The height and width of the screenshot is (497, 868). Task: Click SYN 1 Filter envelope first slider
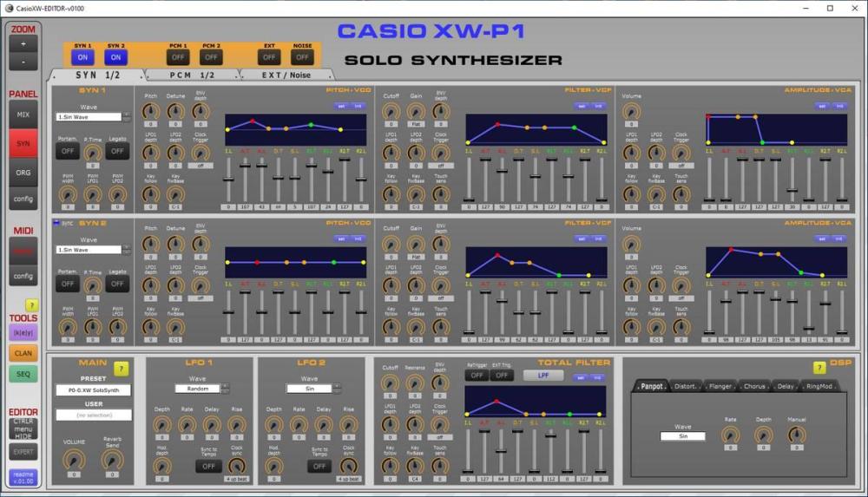coord(469,180)
